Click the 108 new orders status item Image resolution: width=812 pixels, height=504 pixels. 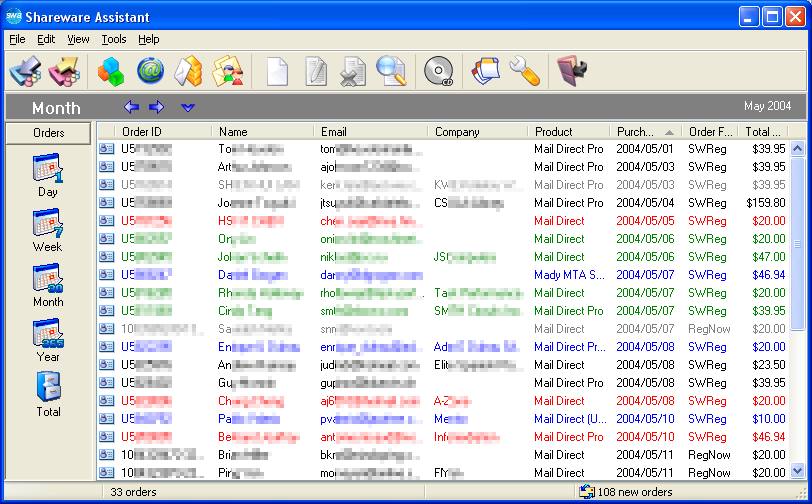(x=626, y=492)
